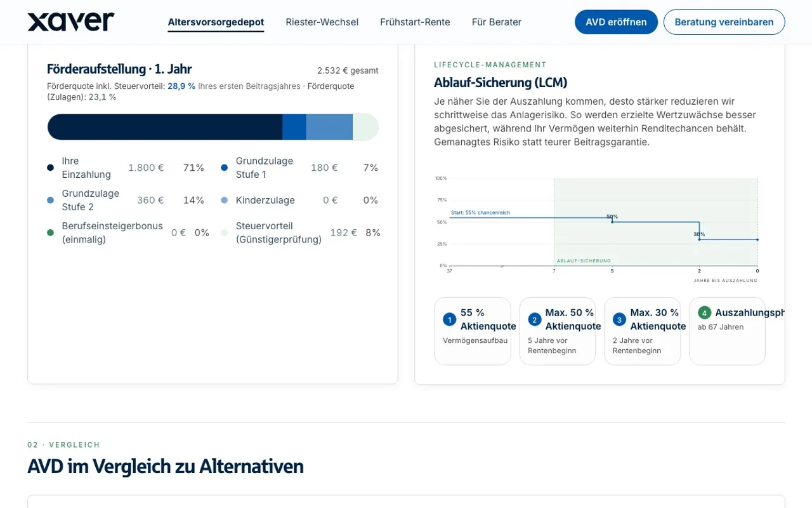Click step 1 badge for 55 % Aktienquote

[449, 319]
